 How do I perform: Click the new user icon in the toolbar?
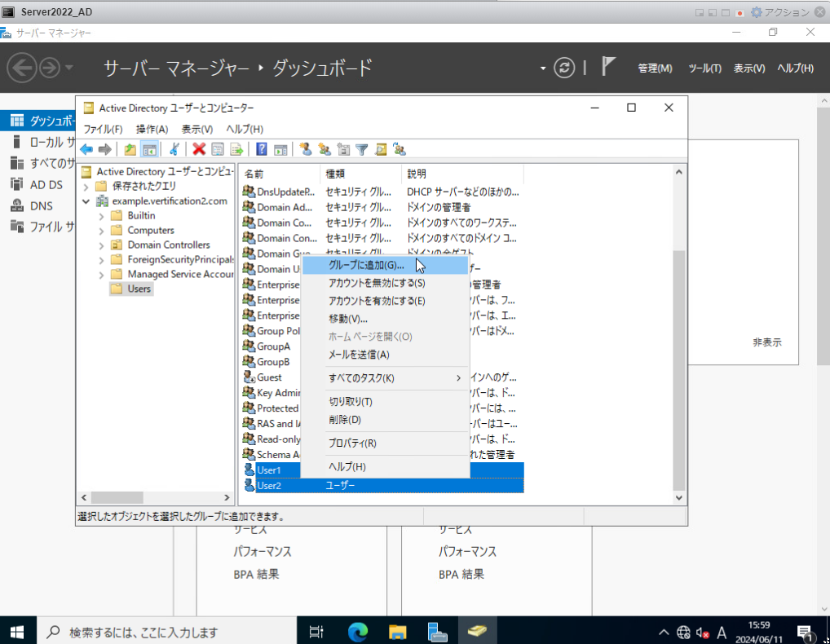point(306,150)
